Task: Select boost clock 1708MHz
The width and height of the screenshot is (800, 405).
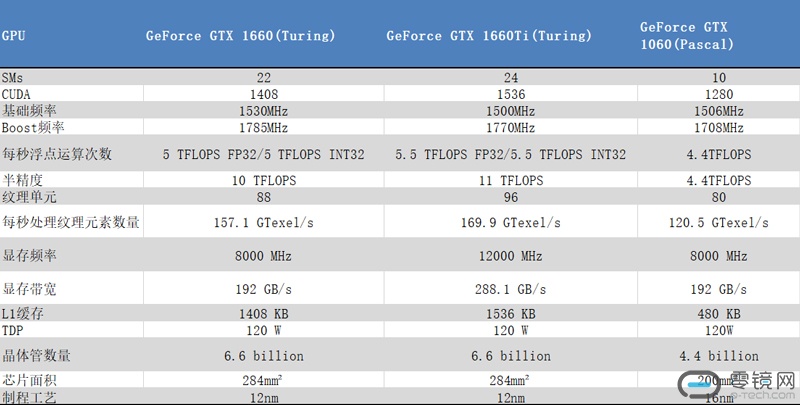Action: (719, 128)
